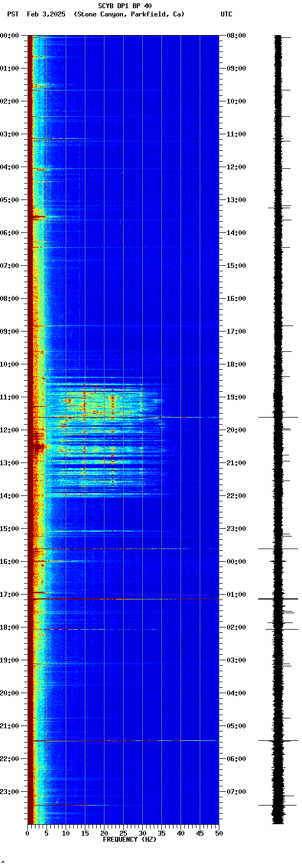The height and width of the screenshot is (868, 302).
Task: Click the 35 Hz frequency axis label
Action: pyautogui.click(x=161, y=833)
